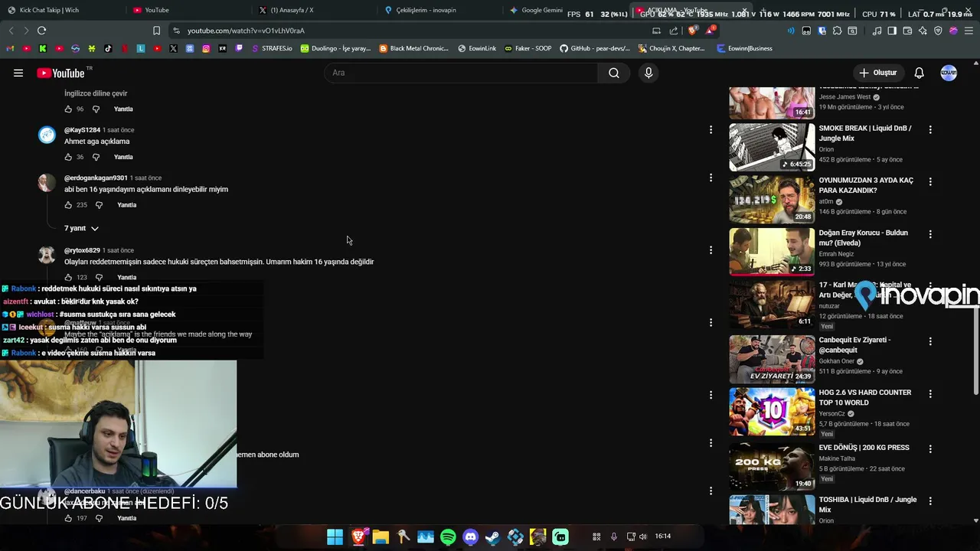Open options for @KayS1284 comment
The image size is (980, 551).
click(x=710, y=130)
